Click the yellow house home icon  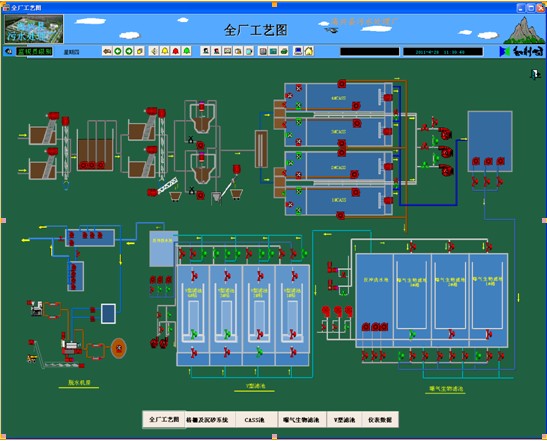309,51
